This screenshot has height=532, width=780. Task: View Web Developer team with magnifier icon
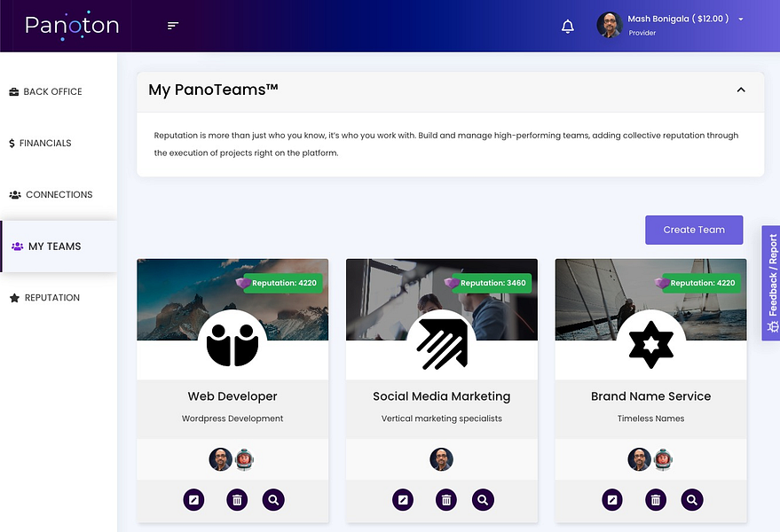(273, 500)
